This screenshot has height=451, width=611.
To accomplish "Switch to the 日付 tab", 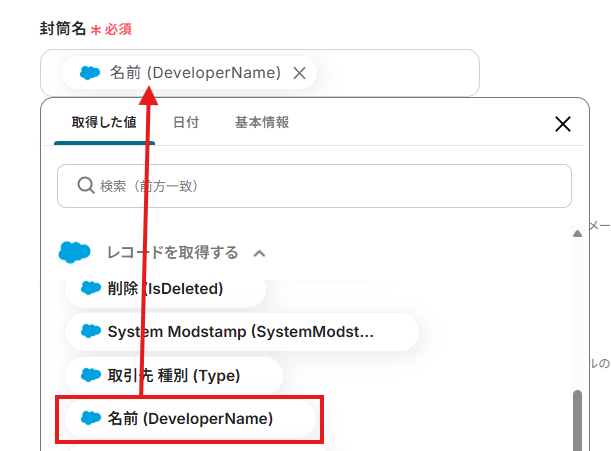I will 185,122.
